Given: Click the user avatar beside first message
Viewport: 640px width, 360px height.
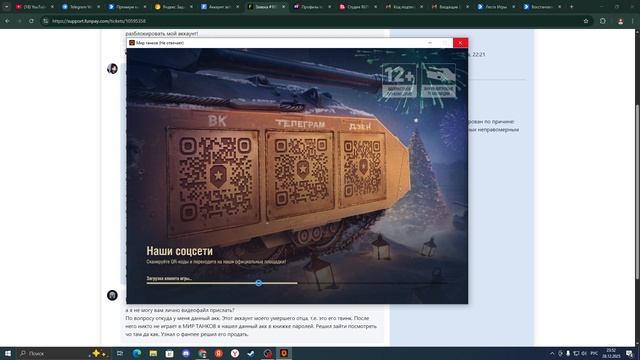Looking at the screenshot, I should (x=112, y=68).
